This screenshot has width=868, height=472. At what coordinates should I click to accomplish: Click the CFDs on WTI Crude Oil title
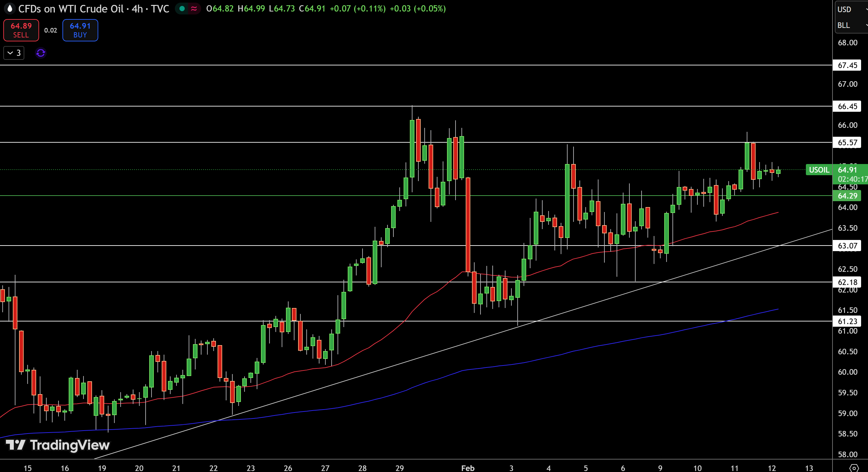71,9
